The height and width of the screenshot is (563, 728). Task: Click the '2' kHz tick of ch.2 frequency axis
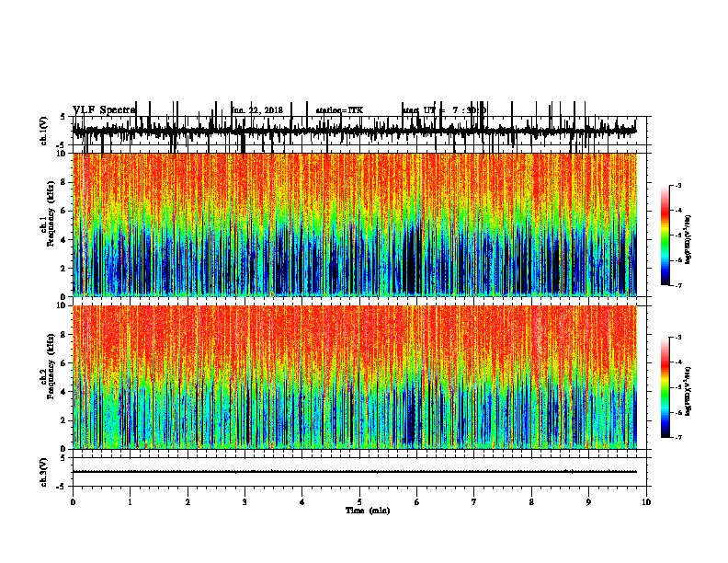click(x=63, y=420)
